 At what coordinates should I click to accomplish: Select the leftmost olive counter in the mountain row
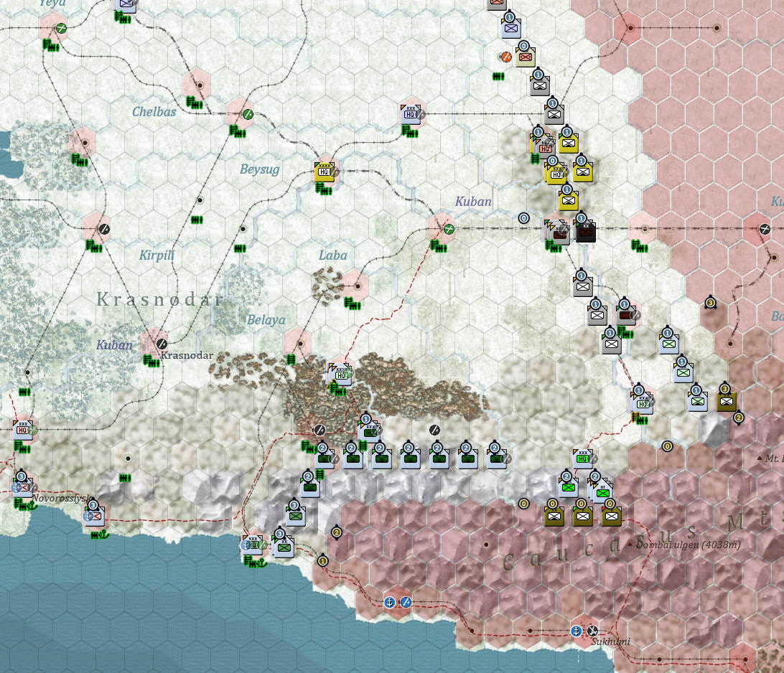pos(554,516)
